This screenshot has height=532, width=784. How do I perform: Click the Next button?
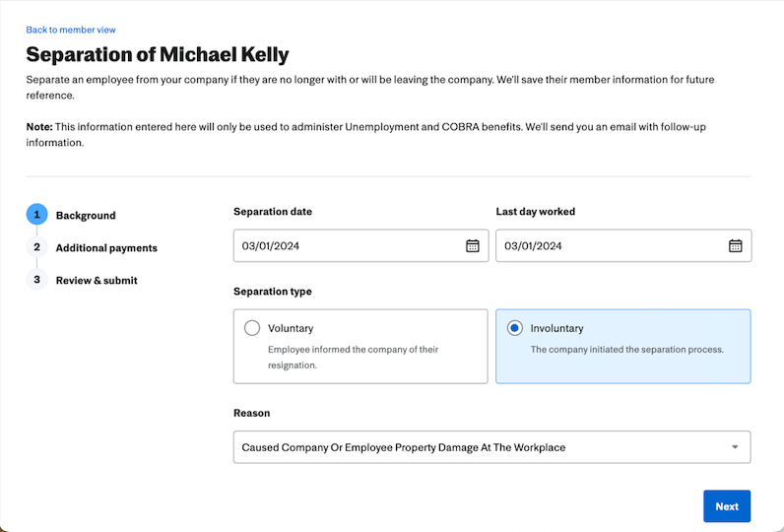727,506
